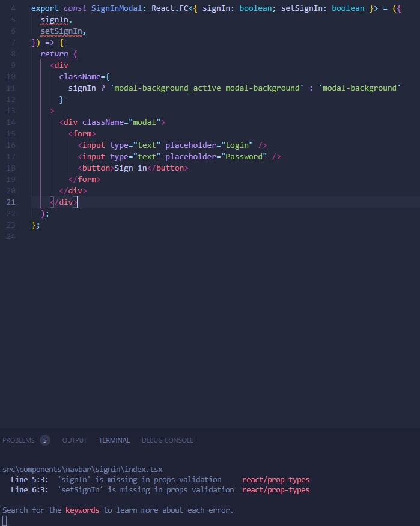The image size is (420, 526).
Task: Click the Sign in button text in code
Action: click(x=130, y=168)
